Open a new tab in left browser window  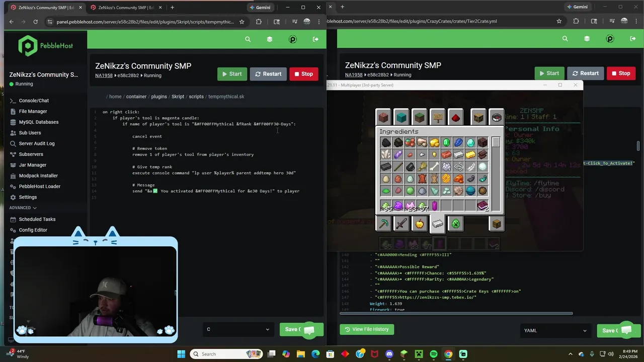(x=172, y=8)
